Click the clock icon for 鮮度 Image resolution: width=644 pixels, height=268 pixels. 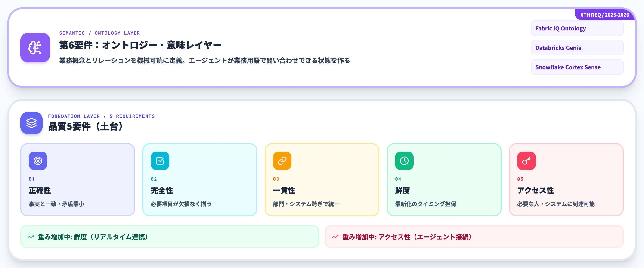point(404,161)
